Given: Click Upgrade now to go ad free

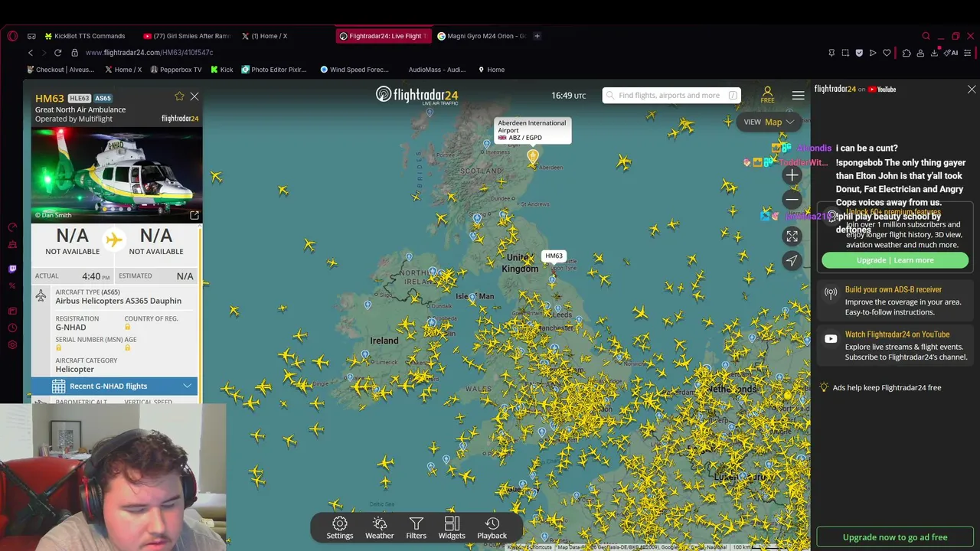Looking at the screenshot, I should [895, 537].
